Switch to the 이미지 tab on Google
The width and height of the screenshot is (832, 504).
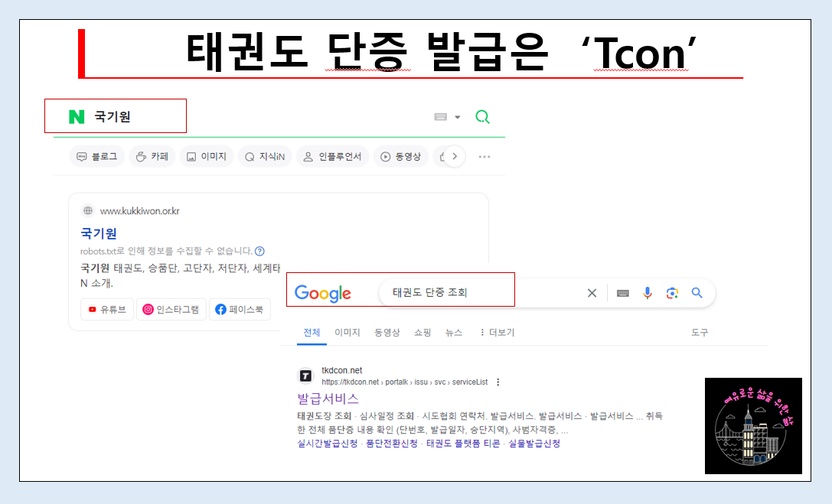click(x=347, y=332)
